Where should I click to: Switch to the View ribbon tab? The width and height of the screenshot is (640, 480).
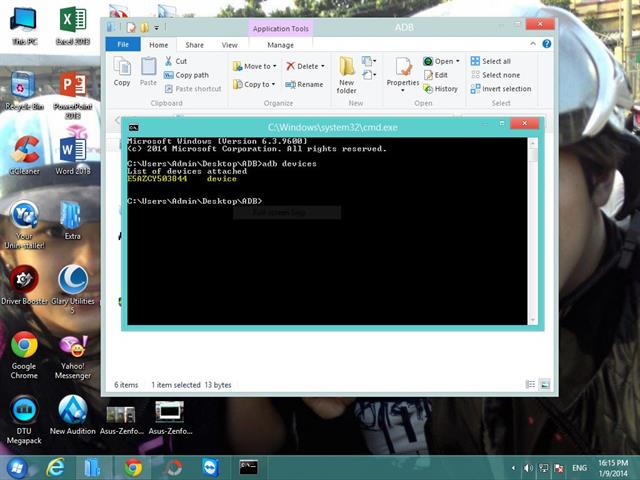[x=229, y=45]
